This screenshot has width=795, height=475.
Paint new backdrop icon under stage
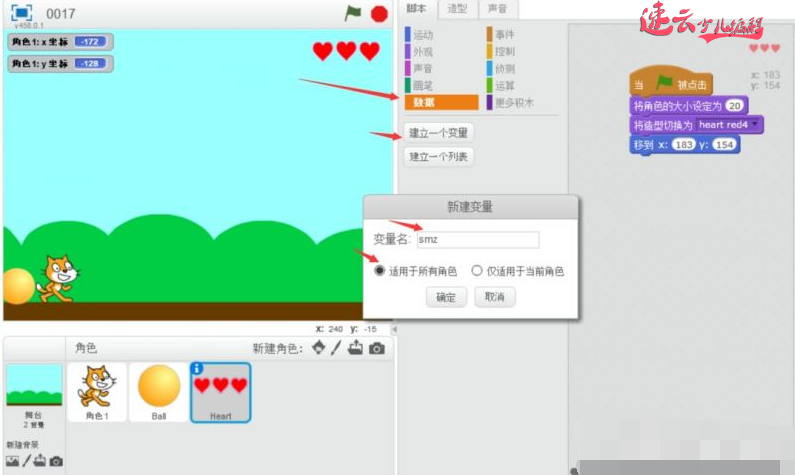click(x=26, y=461)
